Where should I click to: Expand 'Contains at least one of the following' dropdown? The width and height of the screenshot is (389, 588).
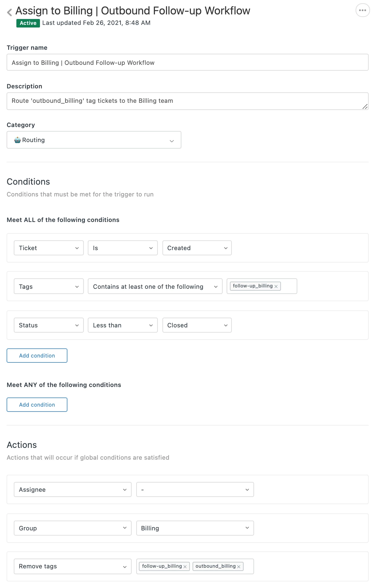coord(155,287)
